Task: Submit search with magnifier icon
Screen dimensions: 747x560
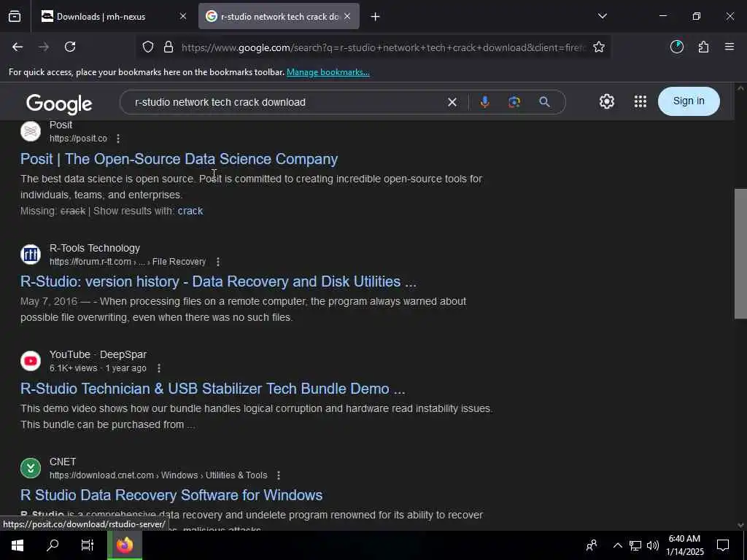Action: click(544, 102)
